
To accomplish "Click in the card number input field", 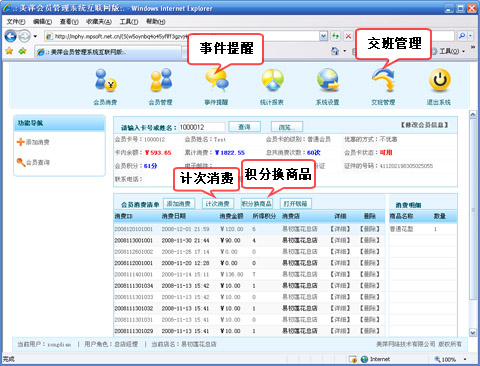I will (x=202, y=127).
